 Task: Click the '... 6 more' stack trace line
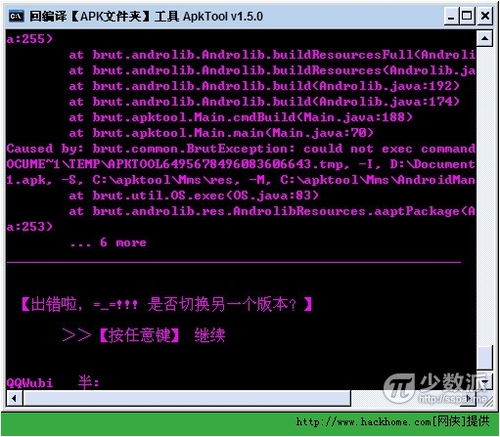(108, 243)
